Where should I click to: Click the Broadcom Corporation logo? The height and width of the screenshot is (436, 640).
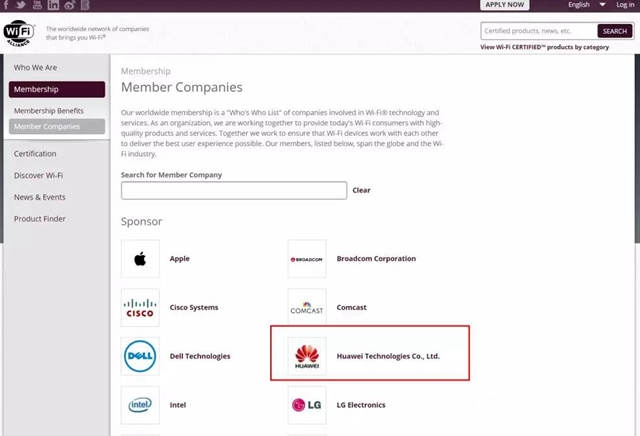pyautogui.click(x=307, y=259)
